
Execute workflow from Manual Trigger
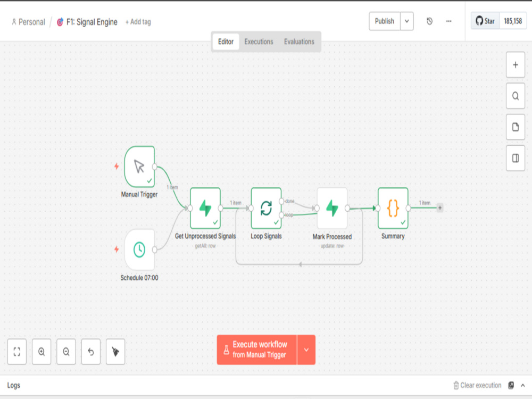tap(257, 350)
